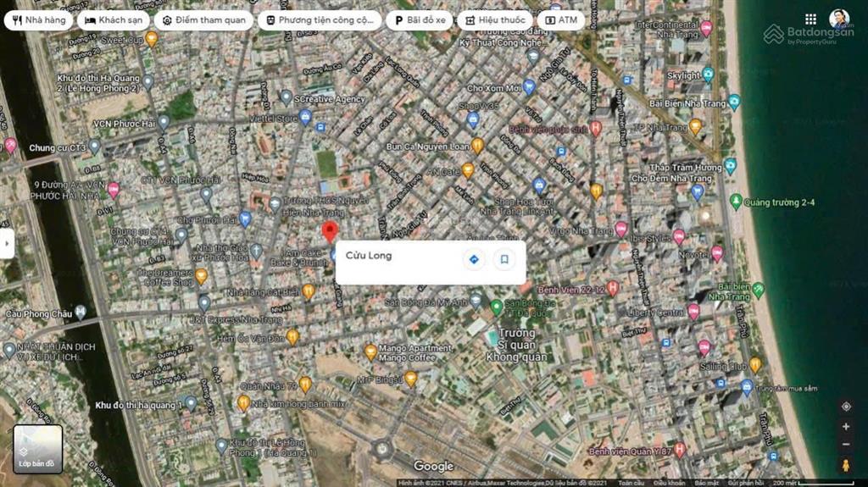Save Cửu Long with the bookmark icon

pos(504,259)
